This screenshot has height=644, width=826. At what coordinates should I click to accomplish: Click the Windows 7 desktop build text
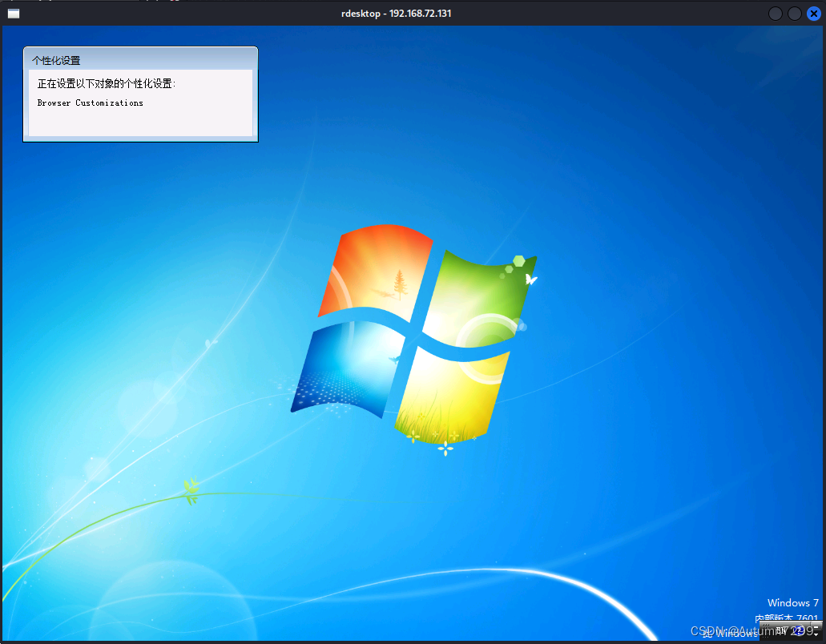point(793,602)
